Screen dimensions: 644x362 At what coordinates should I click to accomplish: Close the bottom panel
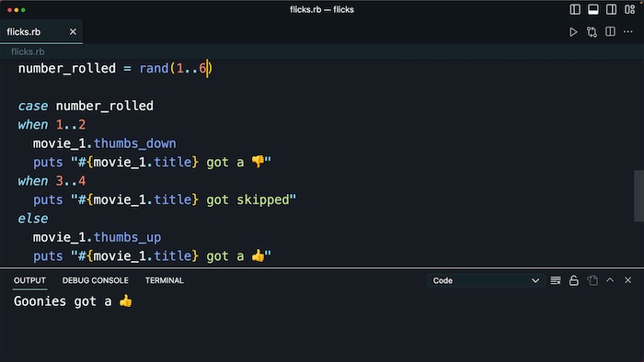click(628, 280)
